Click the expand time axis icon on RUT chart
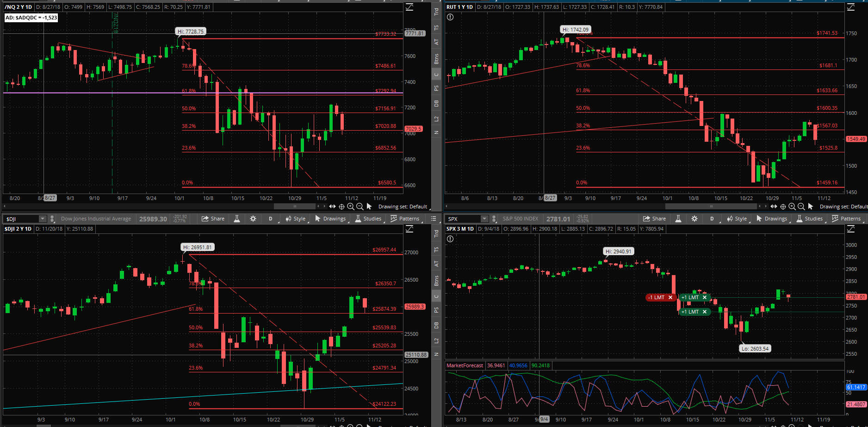 click(x=774, y=207)
